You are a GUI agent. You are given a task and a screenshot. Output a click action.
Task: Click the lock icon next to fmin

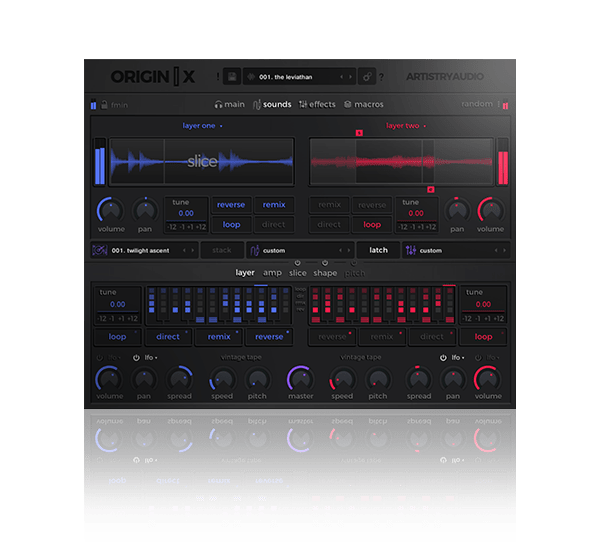(x=94, y=104)
